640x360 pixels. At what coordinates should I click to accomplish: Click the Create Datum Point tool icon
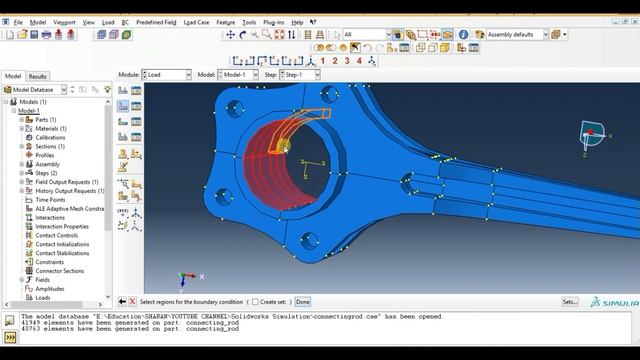coord(123,213)
